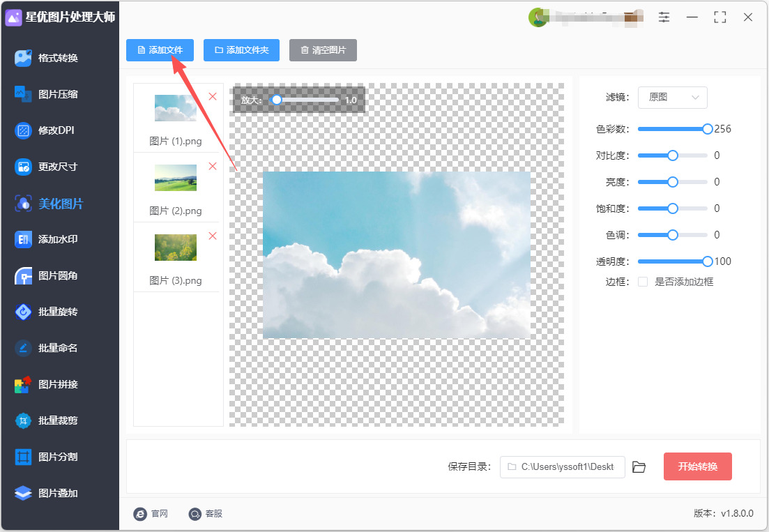
Task: Adjust the 色调 hue slider
Action: [672, 235]
